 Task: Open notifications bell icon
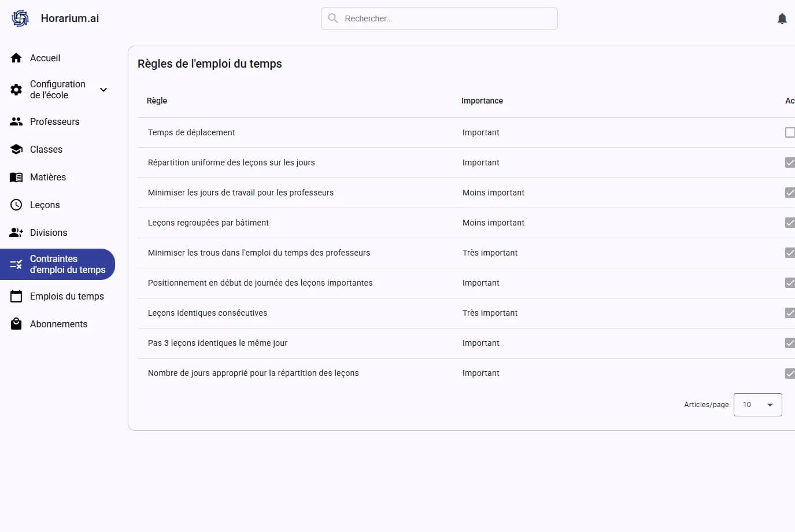point(782,19)
